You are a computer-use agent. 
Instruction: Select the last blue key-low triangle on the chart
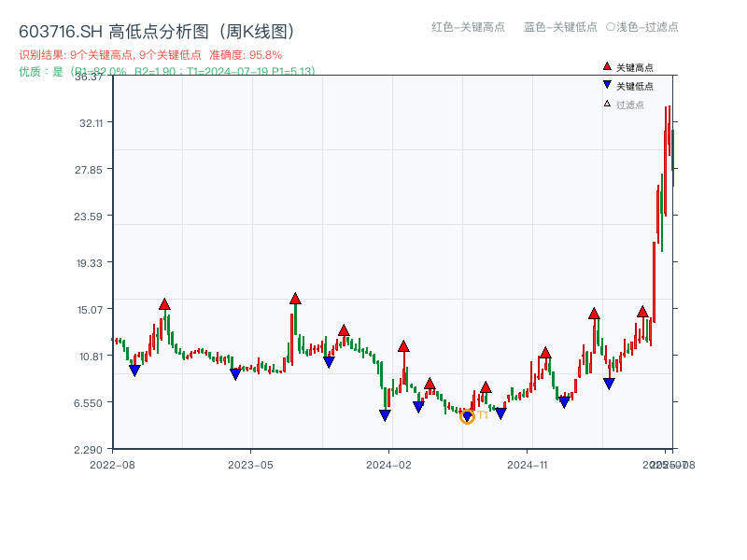pyautogui.click(x=609, y=384)
